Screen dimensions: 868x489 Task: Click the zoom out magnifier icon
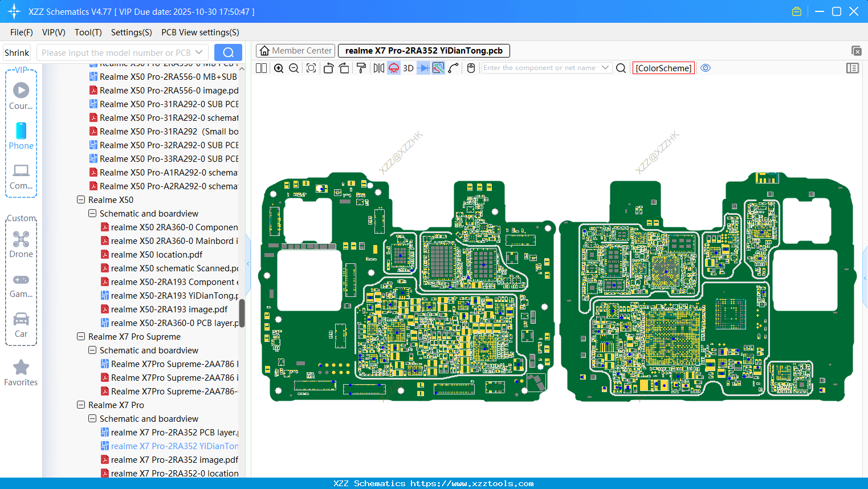point(294,68)
